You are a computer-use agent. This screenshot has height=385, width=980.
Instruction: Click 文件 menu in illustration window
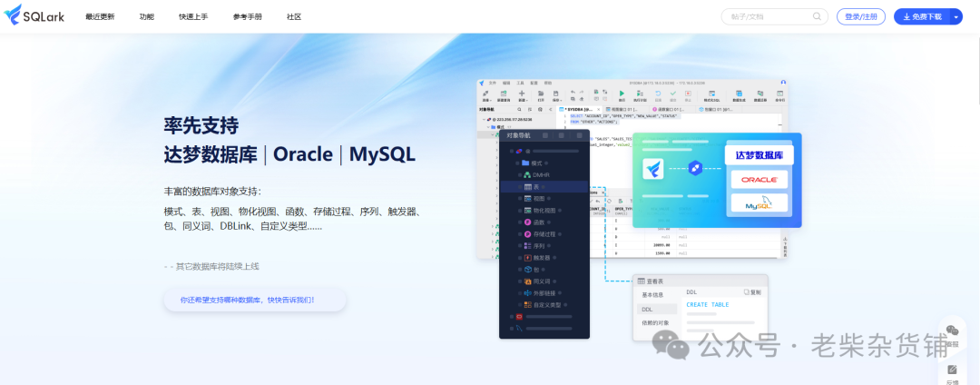[x=493, y=84]
